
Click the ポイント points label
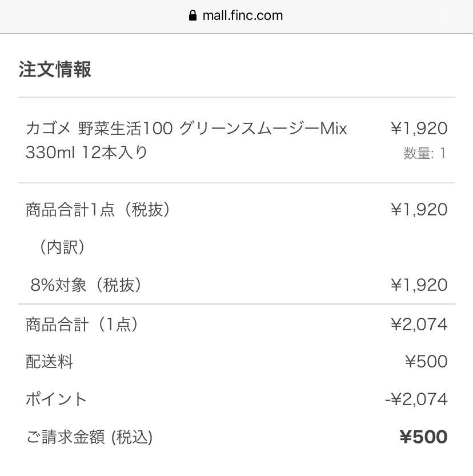pyautogui.click(x=56, y=399)
